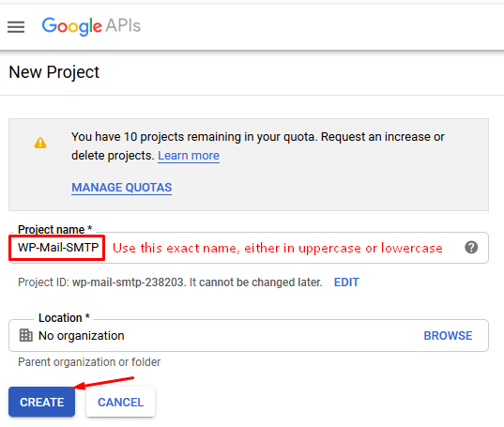Click the organization building icon
The image size is (504, 427).
25,335
